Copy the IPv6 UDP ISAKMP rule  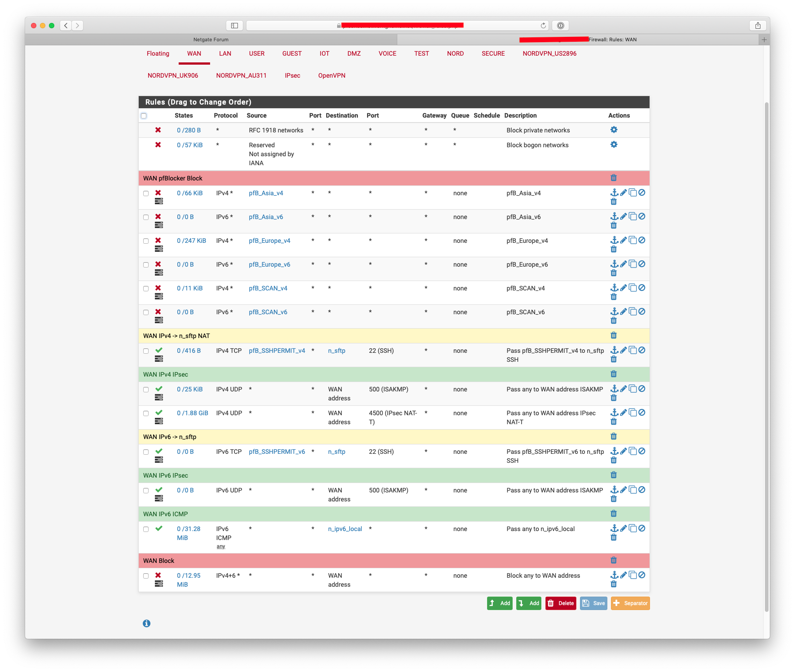[x=633, y=490]
